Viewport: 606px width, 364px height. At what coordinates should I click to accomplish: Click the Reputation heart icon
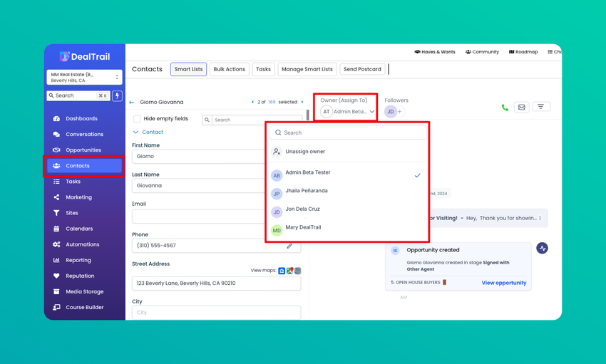(x=56, y=276)
